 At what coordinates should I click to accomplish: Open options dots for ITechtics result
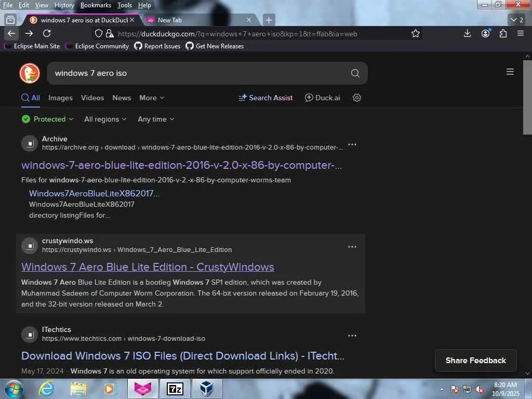(x=352, y=336)
